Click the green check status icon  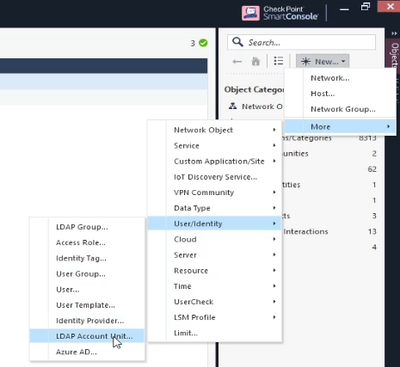point(203,43)
